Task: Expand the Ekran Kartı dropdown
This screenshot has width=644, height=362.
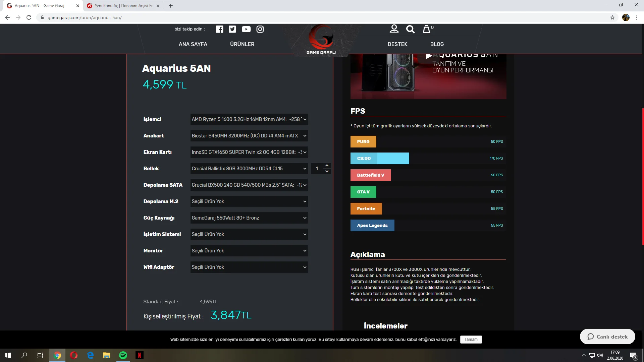Action: click(x=249, y=152)
